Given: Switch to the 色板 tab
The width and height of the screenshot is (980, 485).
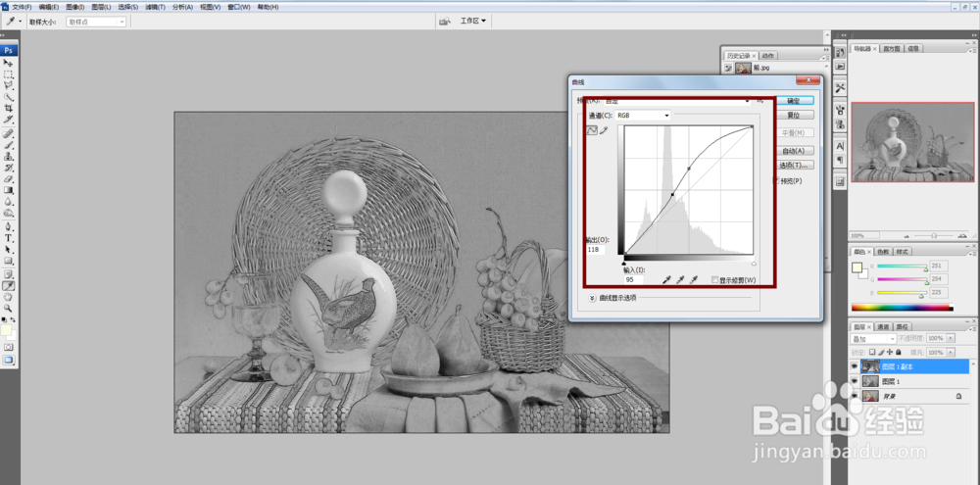Looking at the screenshot, I should [x=883, y=251].
